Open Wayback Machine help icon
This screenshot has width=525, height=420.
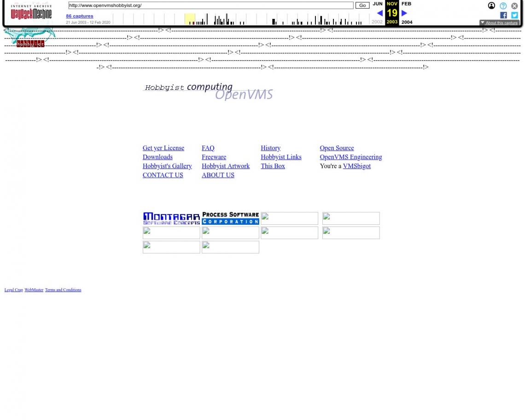[x=503, y=6]
